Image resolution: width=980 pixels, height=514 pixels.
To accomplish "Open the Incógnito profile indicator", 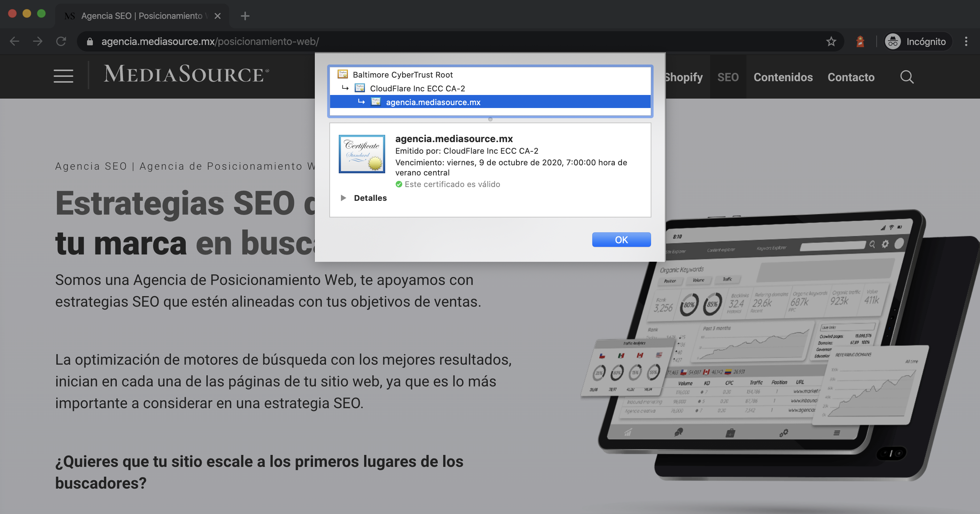I will pos(917,41).
